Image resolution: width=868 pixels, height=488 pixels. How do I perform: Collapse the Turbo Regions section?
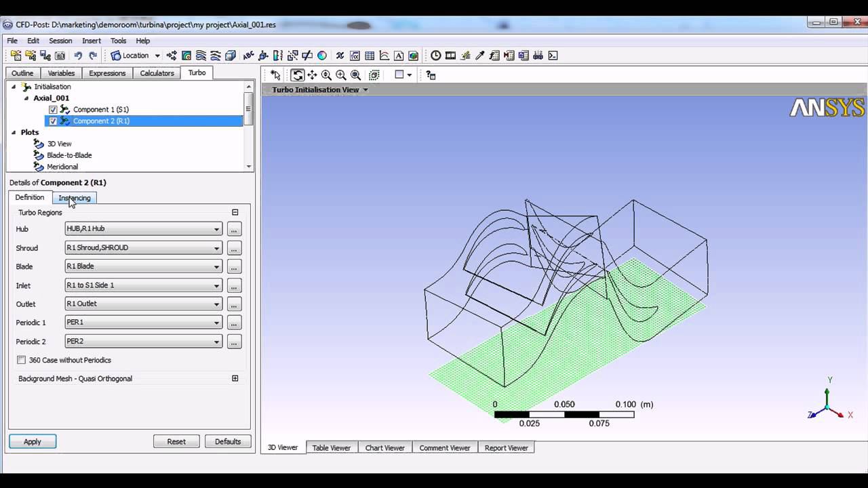[235, 212]
